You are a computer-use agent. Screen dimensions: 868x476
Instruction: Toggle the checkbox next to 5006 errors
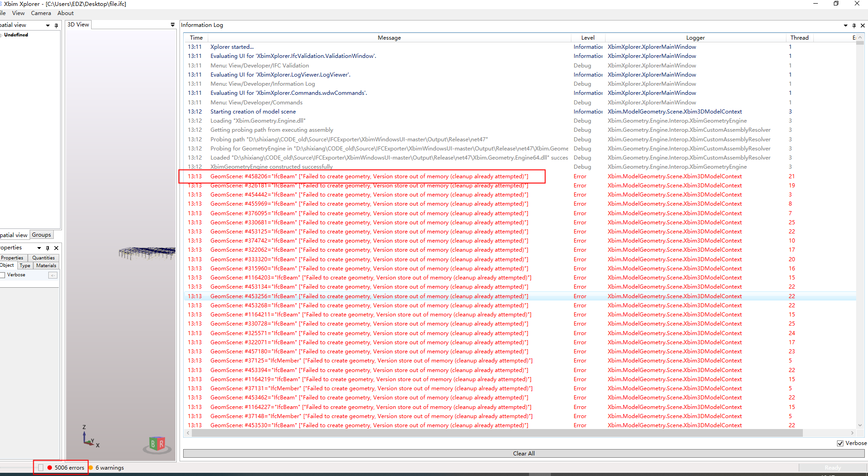pyautogui.click(x=41, y=467)
